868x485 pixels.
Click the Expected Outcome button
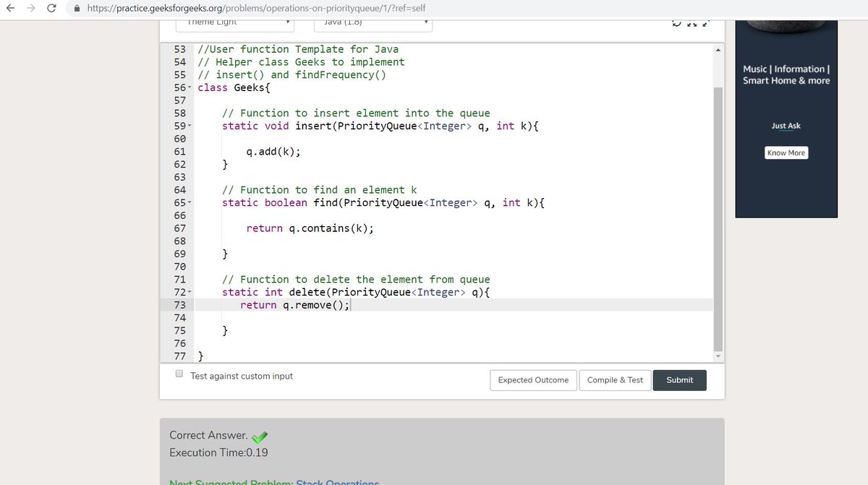(x=533, y=380)
